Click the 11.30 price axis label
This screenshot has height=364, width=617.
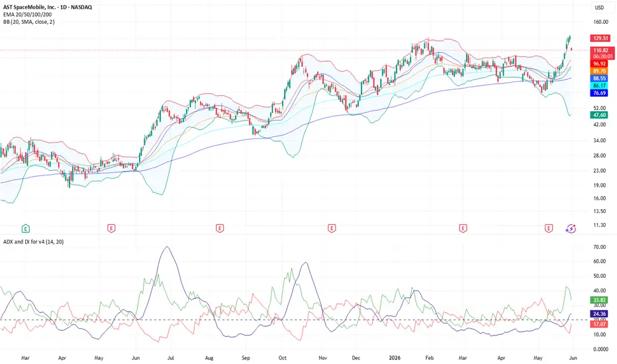tap(599, 225)
